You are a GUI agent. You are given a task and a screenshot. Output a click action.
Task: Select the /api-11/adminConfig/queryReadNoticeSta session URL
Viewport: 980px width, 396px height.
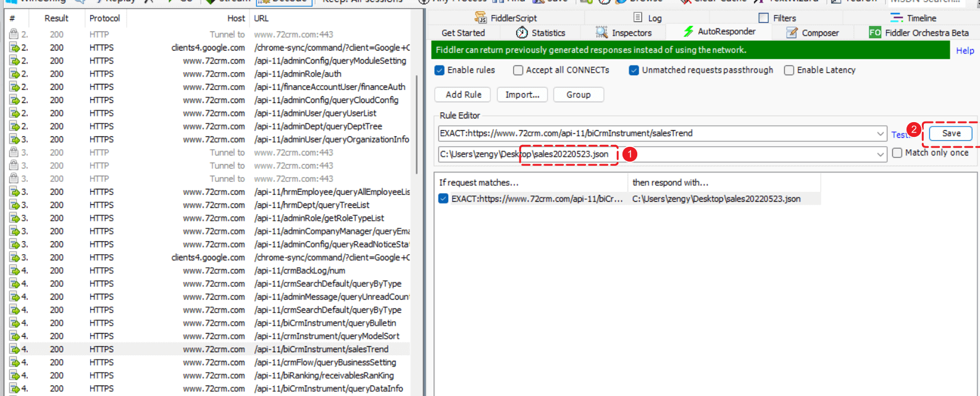click(332, 244)
